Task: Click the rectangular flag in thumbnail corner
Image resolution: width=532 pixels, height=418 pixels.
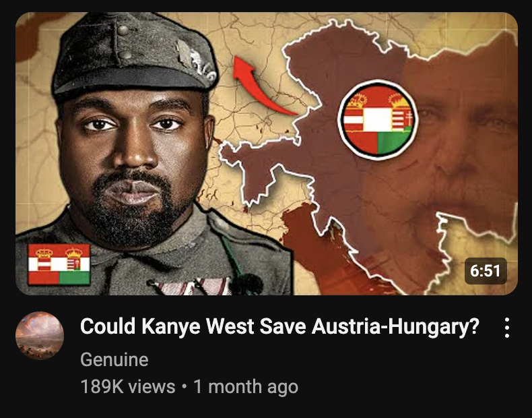Action: (59, 264)
